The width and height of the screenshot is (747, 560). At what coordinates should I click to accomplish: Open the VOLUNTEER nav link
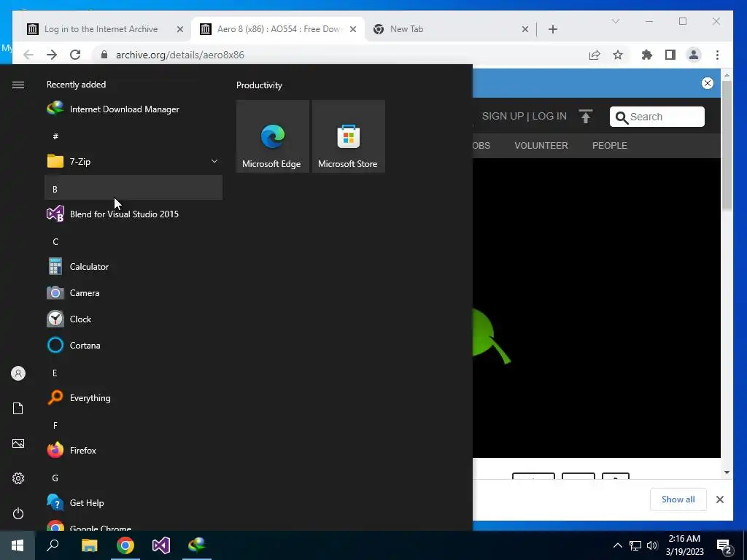click(x=541, y=145)
